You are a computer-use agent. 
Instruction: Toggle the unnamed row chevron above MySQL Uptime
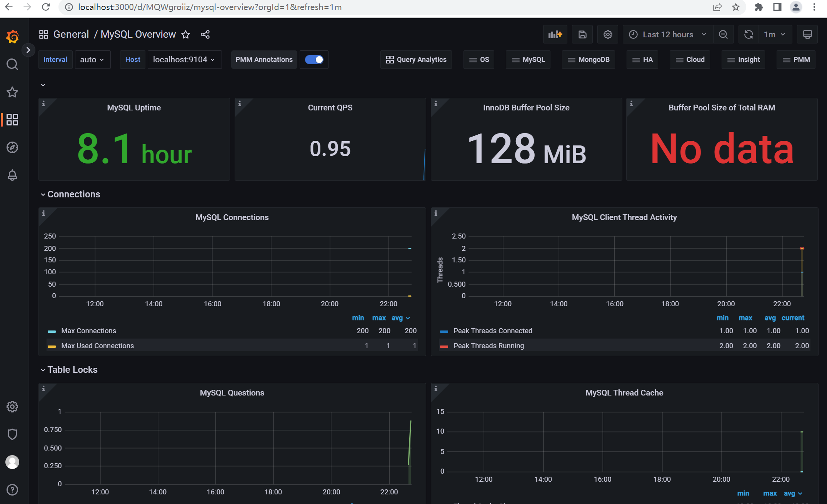43,85
